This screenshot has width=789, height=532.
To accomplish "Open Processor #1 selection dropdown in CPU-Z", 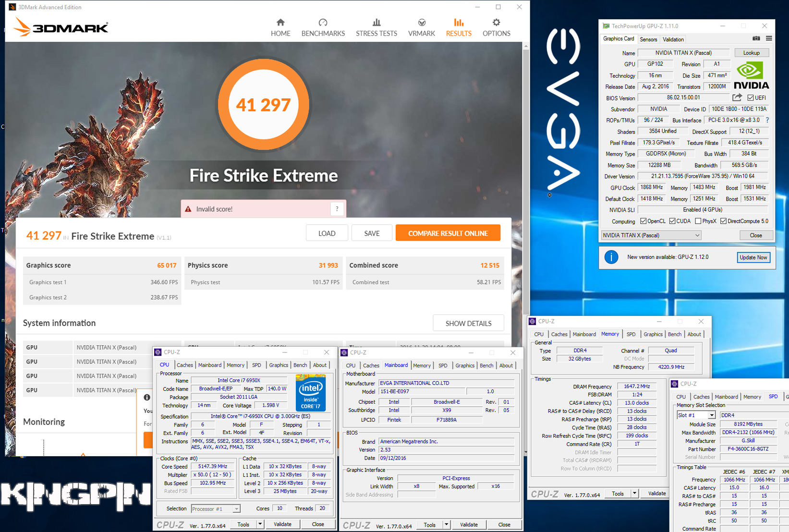I will (x=216, y=508).
